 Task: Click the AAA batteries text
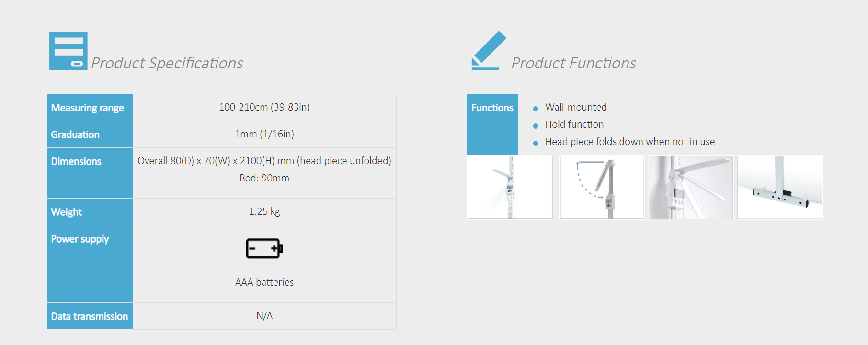coord(264,282)
